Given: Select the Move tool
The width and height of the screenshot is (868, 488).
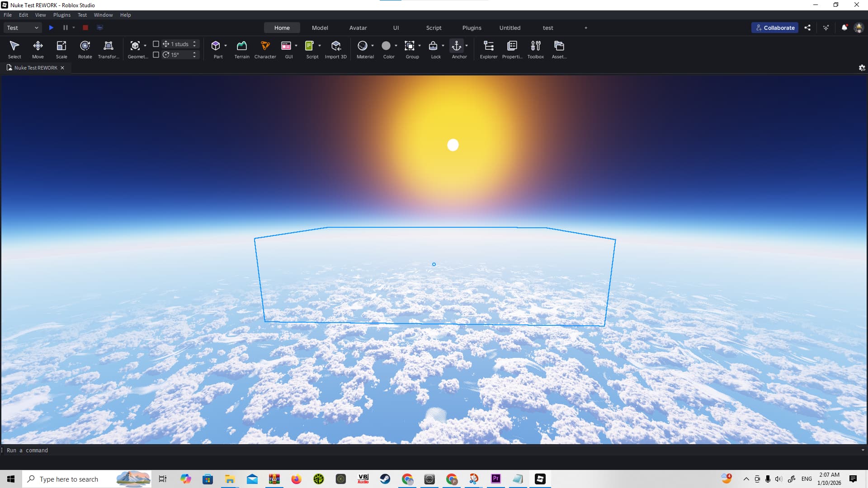Looking at the screenshot, I should tap(38, 49).
